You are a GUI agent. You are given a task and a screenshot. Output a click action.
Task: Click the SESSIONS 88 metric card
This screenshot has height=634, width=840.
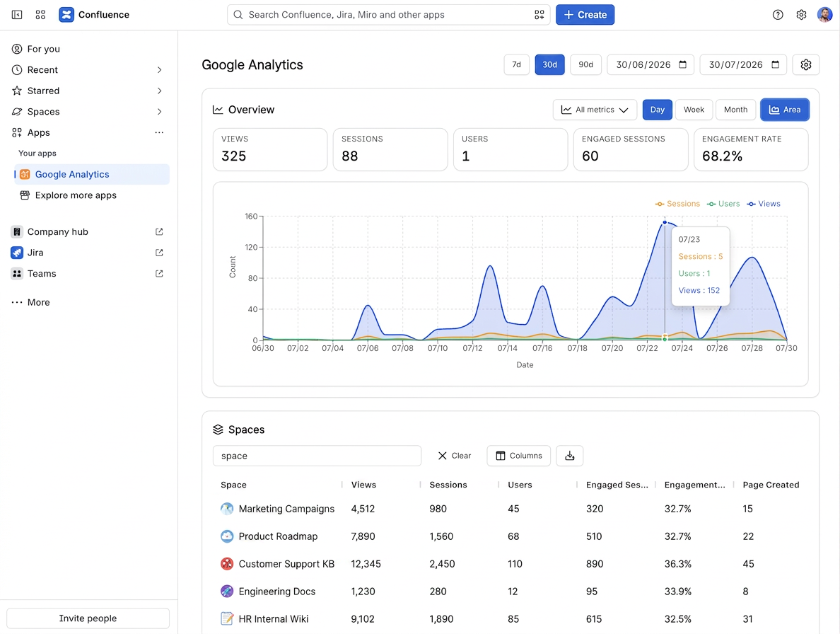coord(390,149)
